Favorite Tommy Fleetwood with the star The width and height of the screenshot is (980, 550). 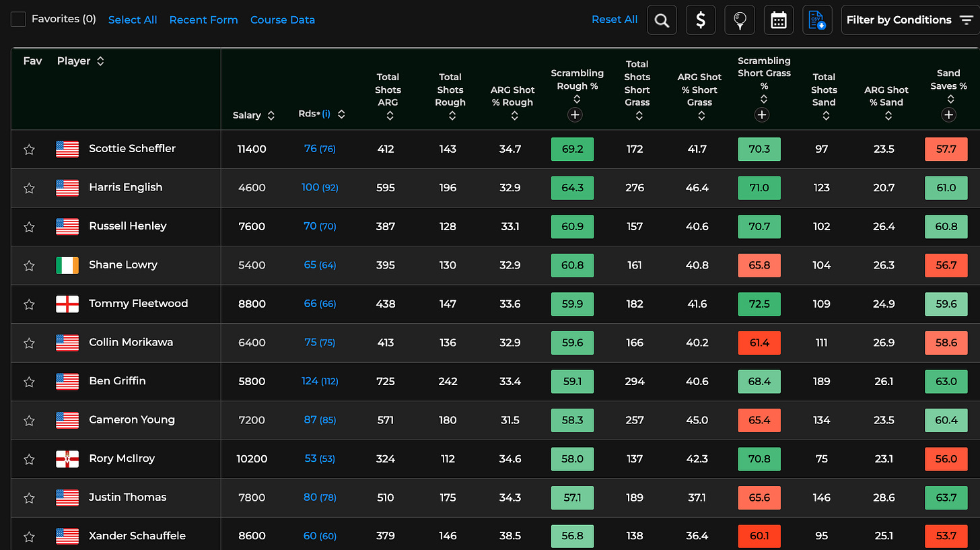click(29, 304)
